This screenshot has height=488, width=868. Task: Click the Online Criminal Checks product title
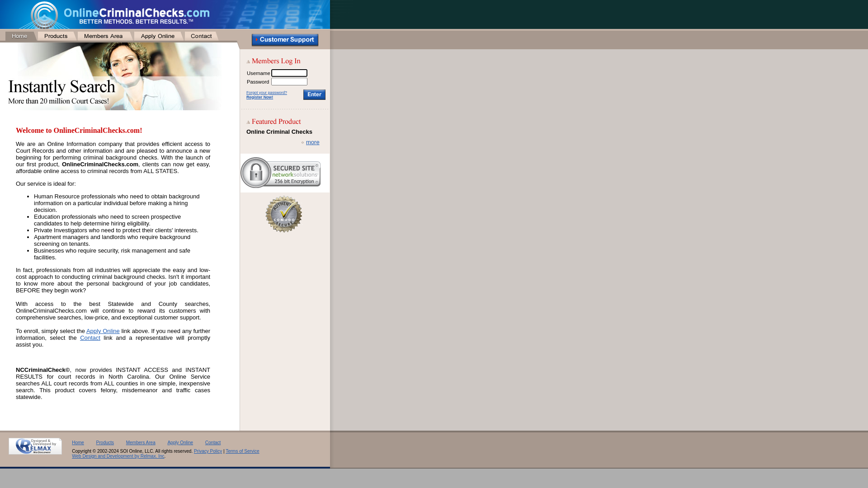279,132
